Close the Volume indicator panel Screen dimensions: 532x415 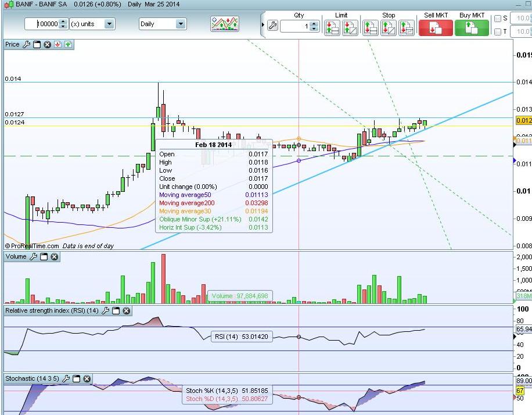coord(54,257)
